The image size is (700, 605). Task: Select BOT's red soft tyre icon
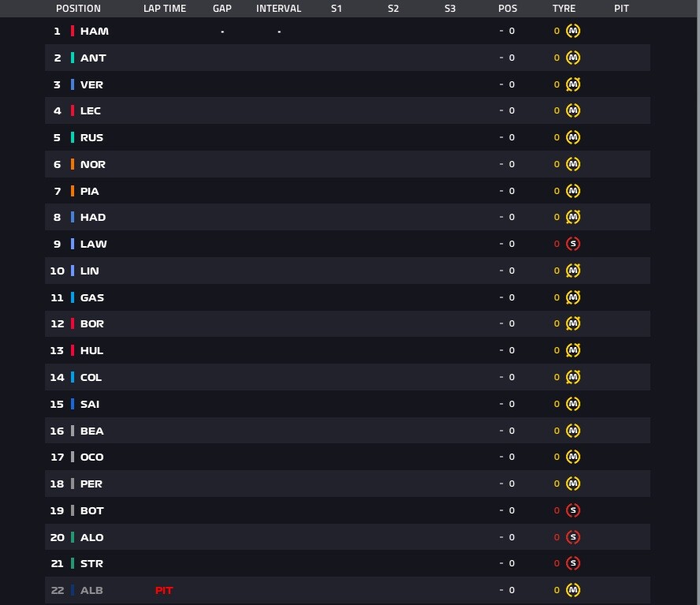(x=573, y=510)
